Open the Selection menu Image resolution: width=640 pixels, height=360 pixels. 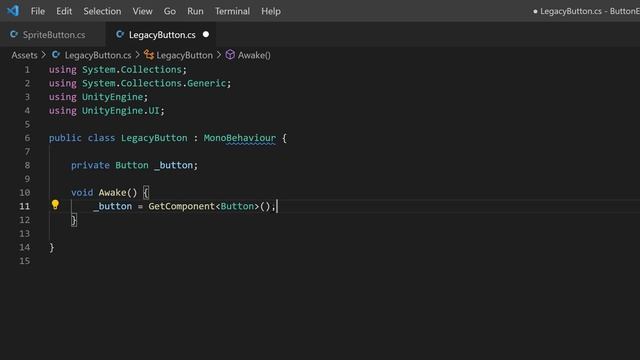pos(102,11)
